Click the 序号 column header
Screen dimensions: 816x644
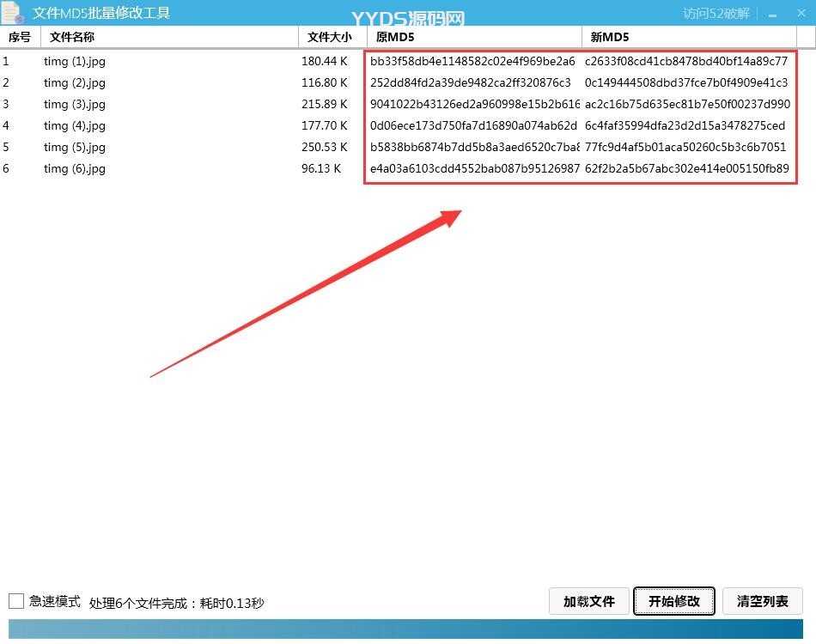pos(19,37)
